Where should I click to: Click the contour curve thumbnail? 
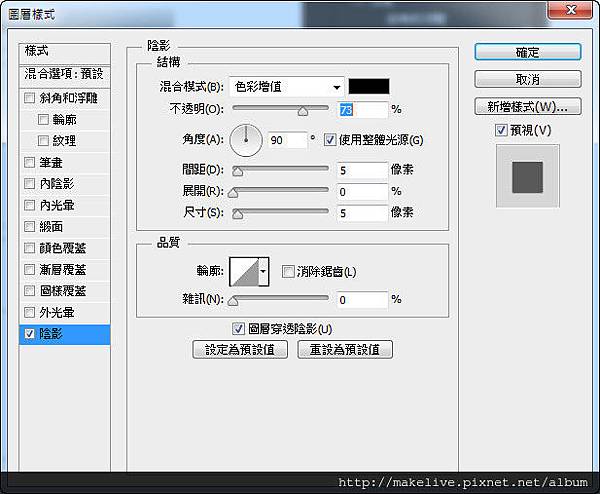244,272
